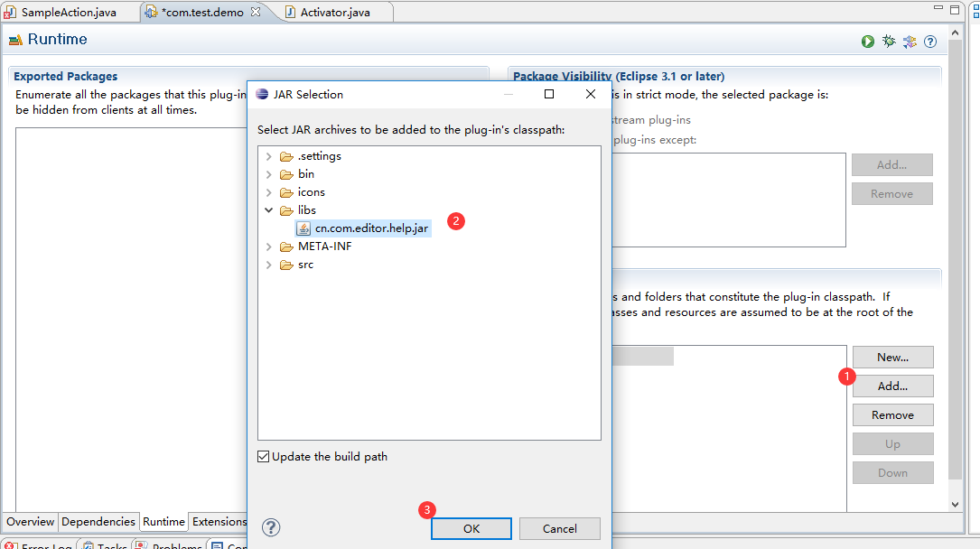The image size is (980, 549).
Task: Expand the src folder node
Action: pyautogui.click(x=269, y=265)
